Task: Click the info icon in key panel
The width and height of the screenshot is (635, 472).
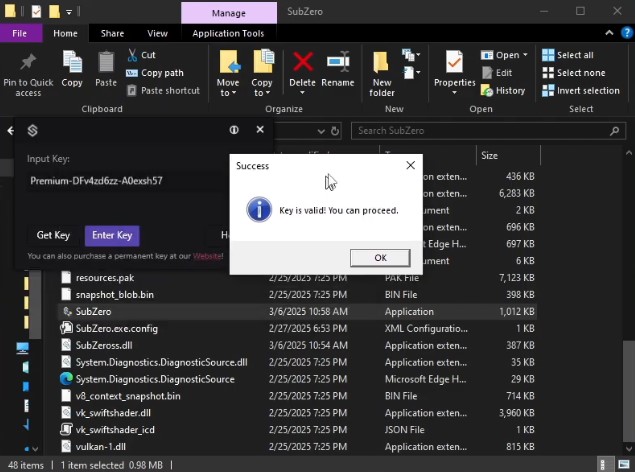Action: click(x=234, y=130)
